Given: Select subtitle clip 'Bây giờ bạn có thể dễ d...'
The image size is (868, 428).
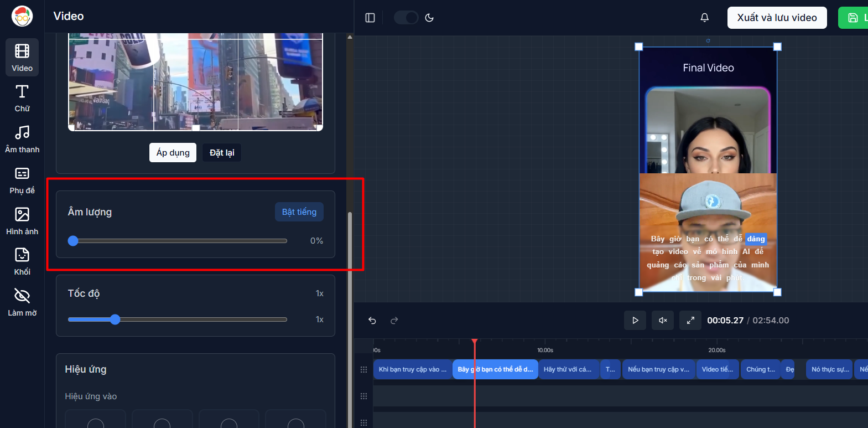Looking at the screenshot, I should point(495,369).
